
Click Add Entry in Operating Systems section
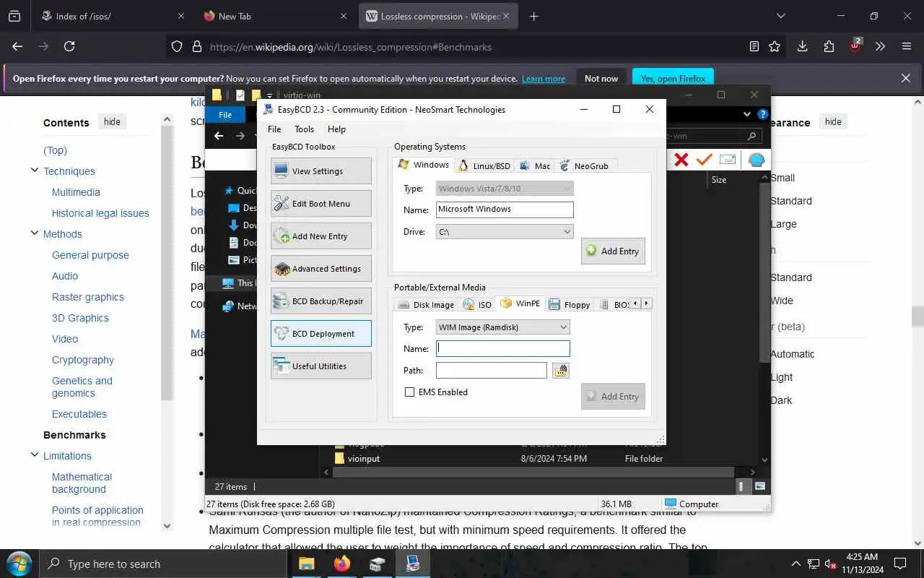click(x=613, y=251)
